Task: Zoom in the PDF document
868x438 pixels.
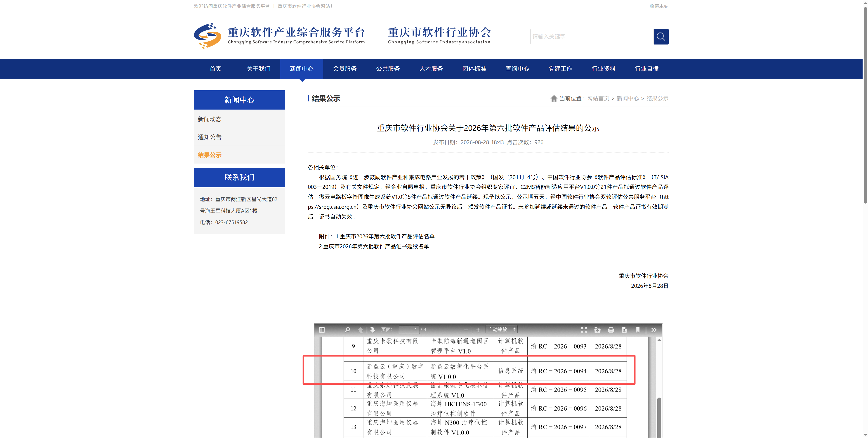Action: 478,330
